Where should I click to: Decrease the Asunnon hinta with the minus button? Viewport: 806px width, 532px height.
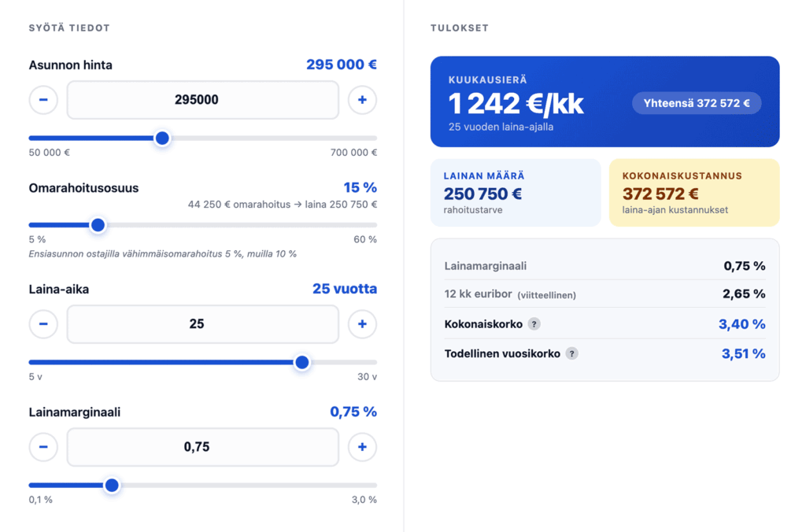43,100
